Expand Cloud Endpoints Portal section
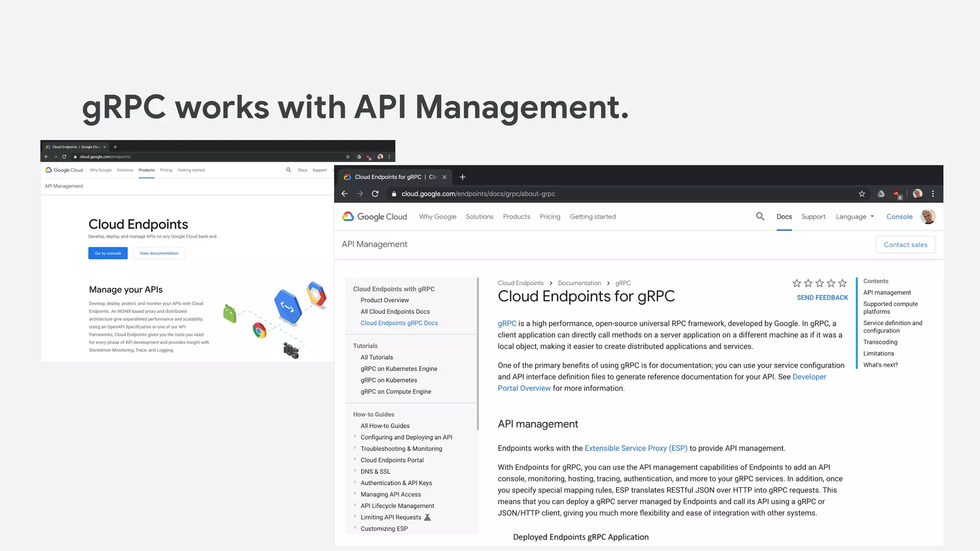The image size is (980, 551). pos(355,459)
